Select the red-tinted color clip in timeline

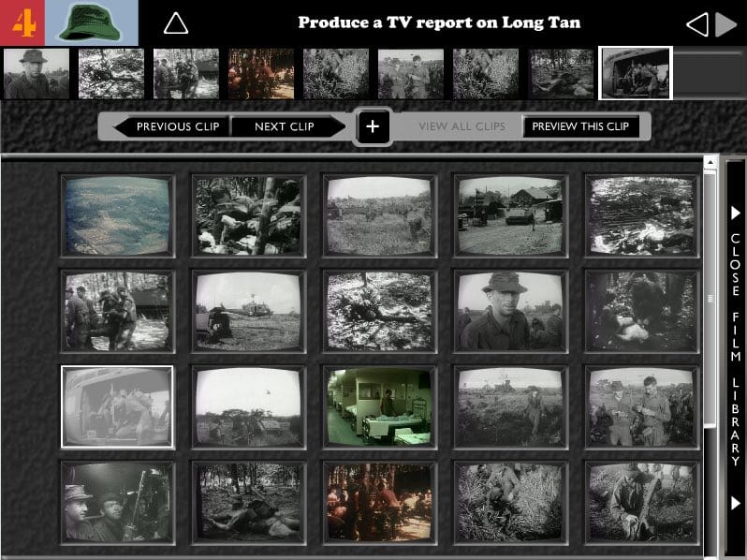point(261,74)
